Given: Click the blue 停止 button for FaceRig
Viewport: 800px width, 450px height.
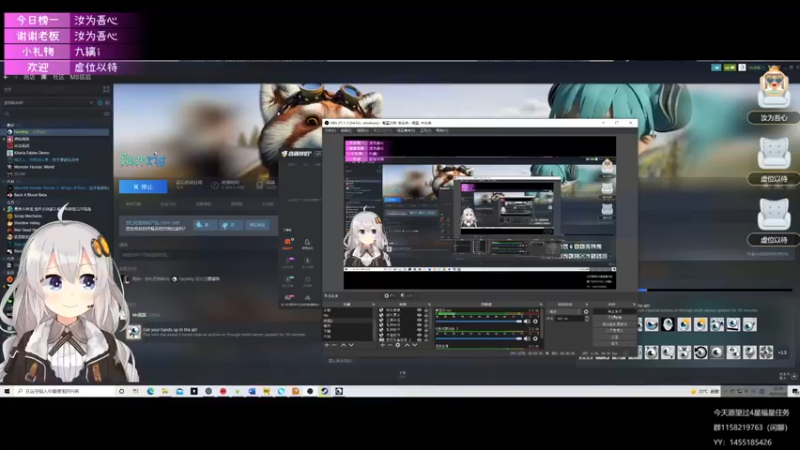Looking at the screenshot, I should [143, 187].
